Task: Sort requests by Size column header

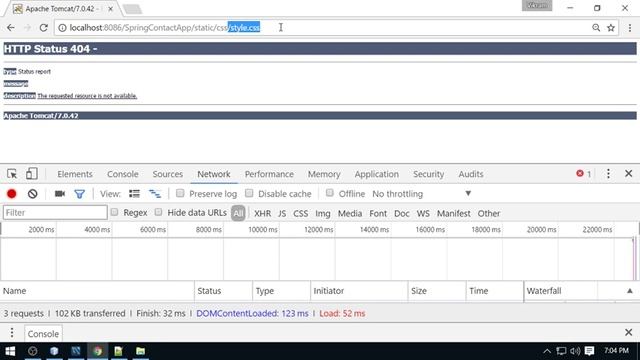Action: point(437,291)
